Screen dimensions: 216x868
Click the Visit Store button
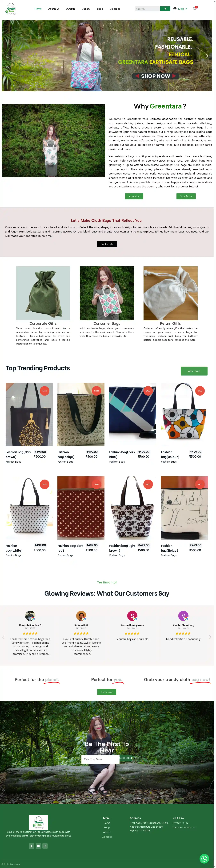click(186, 196)
